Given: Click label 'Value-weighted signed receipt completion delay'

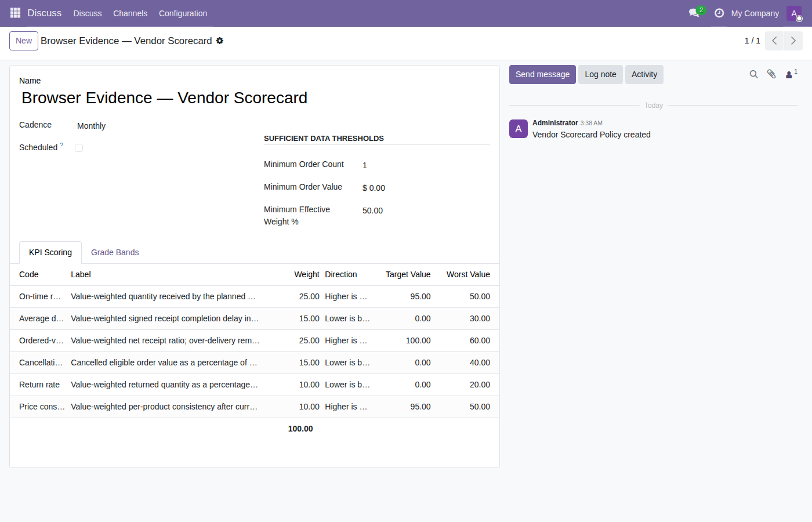Looking at the screenshot, I should (165, 318).
